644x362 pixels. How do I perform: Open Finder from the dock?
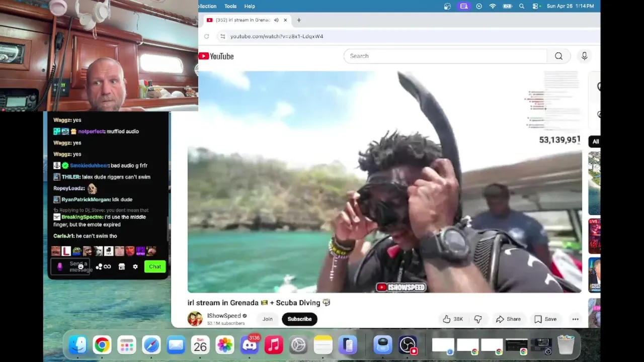point(78,345)
